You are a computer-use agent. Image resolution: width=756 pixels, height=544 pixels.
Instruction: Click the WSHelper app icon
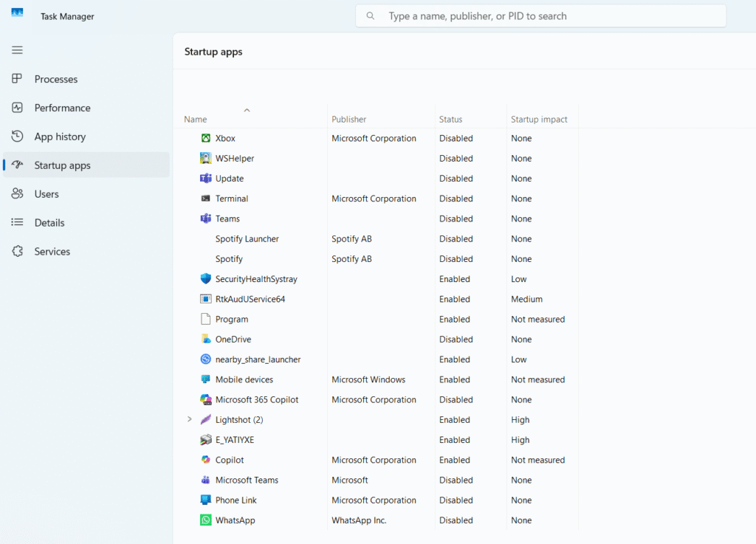click(206, 158)
